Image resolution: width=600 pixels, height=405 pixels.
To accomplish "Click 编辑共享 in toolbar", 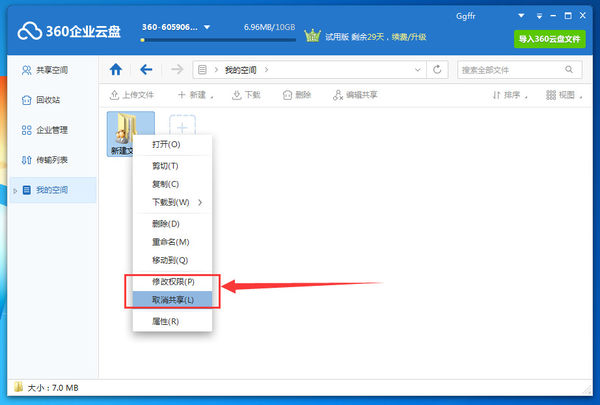I will click(x=355, y=95).
